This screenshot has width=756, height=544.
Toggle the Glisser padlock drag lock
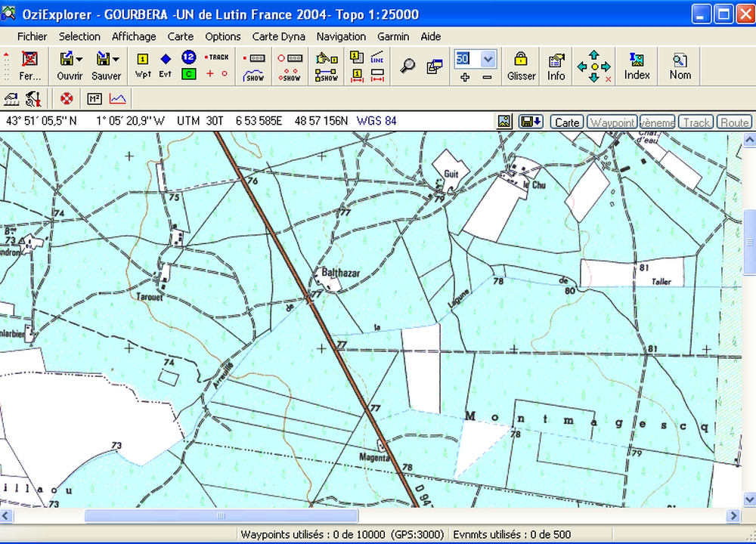click(x=521, y=66)
